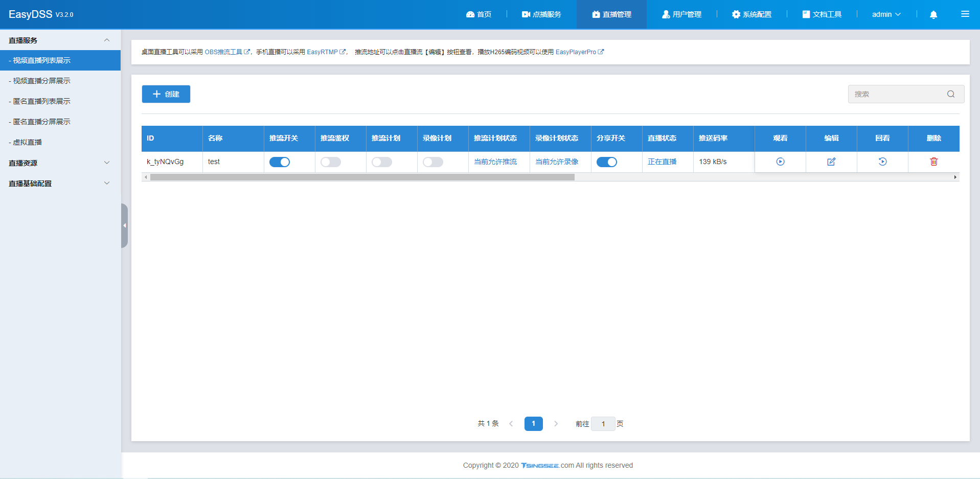The width and height of the screenshot is (980, 479).
Task: Click the horizontal table scrollbar thumb
Action: click(x=362, y=177)
